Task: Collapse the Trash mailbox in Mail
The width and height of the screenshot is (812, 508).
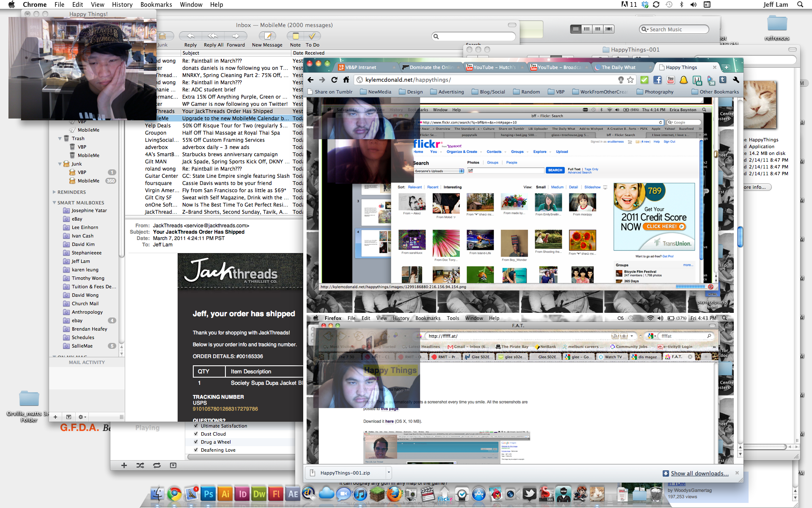Action: [x=60, y=138]
